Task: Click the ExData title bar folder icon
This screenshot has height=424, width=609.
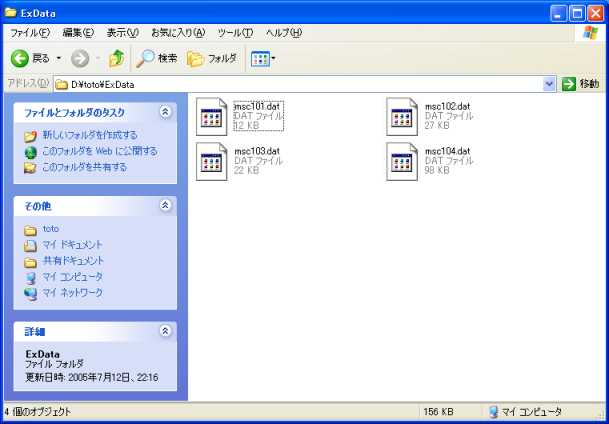Action: coord(10,13)
